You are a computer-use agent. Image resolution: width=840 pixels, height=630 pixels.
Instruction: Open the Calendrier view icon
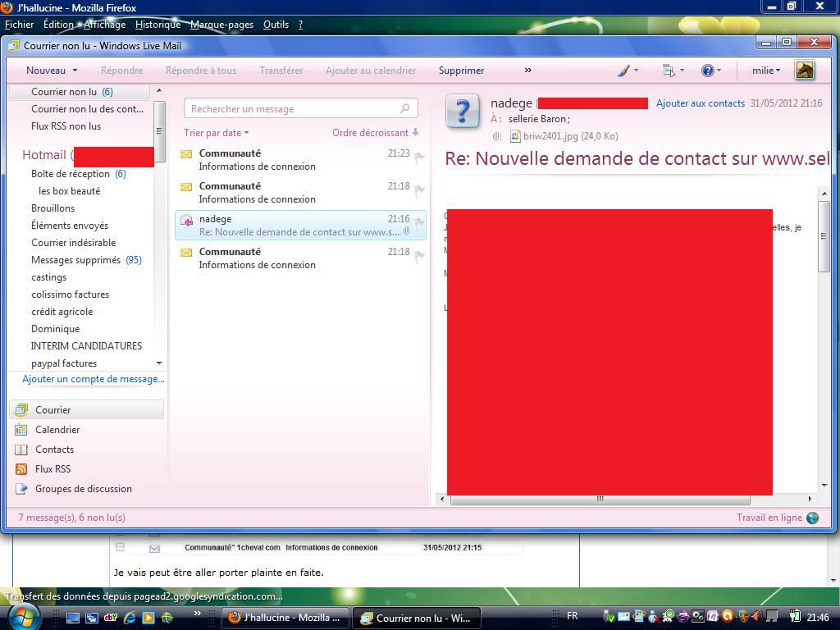(22, 430)
